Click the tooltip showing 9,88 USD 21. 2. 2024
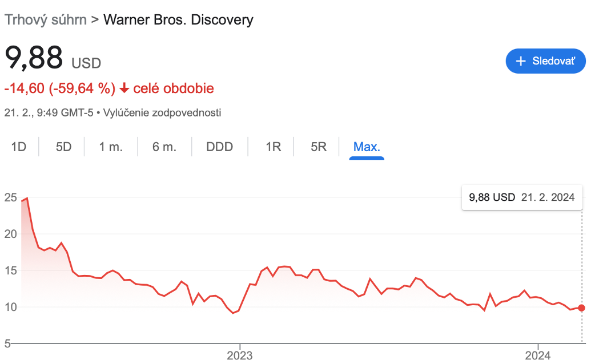This screenshot has height=364, width=595. click(521, 197)
